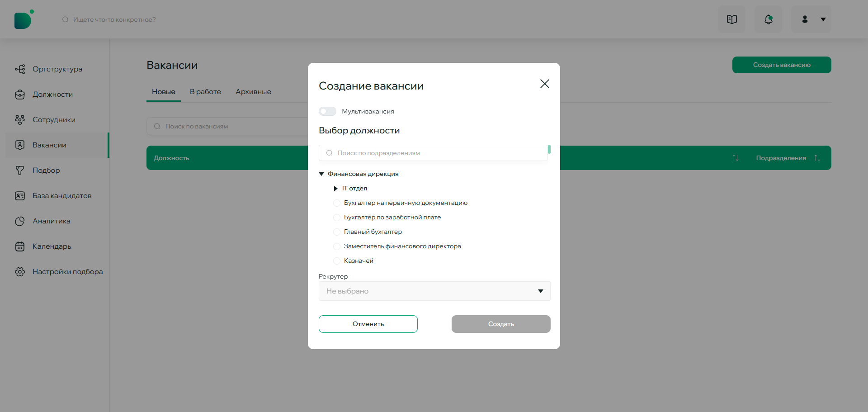
Task: Click magnifier icon in vacancies search
Action: (x=157, y=126)
